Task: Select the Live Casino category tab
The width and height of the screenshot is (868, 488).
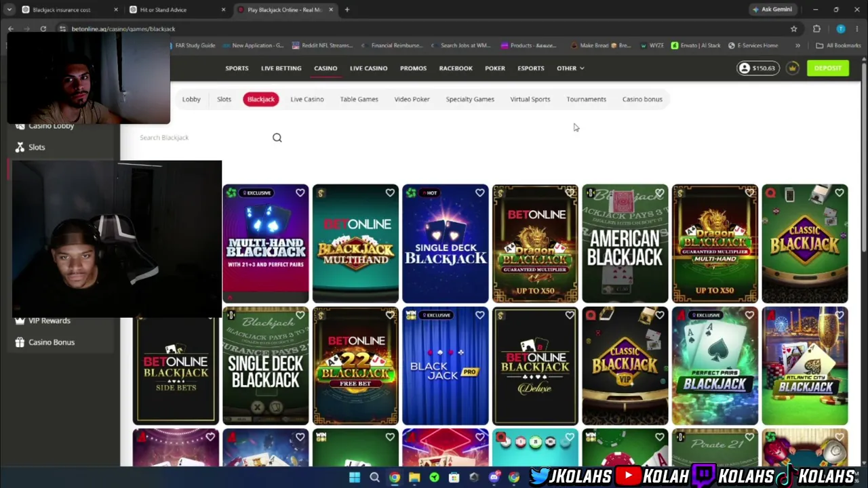Action: pyautogui.click(x=307, y=99)
